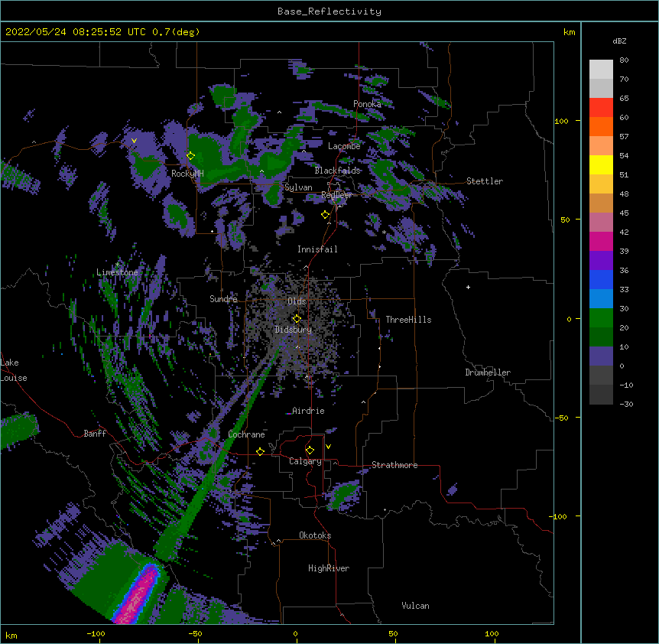Click the yellow diamond marker above Calgary label
This screenshot has width=659, height=644.
(310, 450)
